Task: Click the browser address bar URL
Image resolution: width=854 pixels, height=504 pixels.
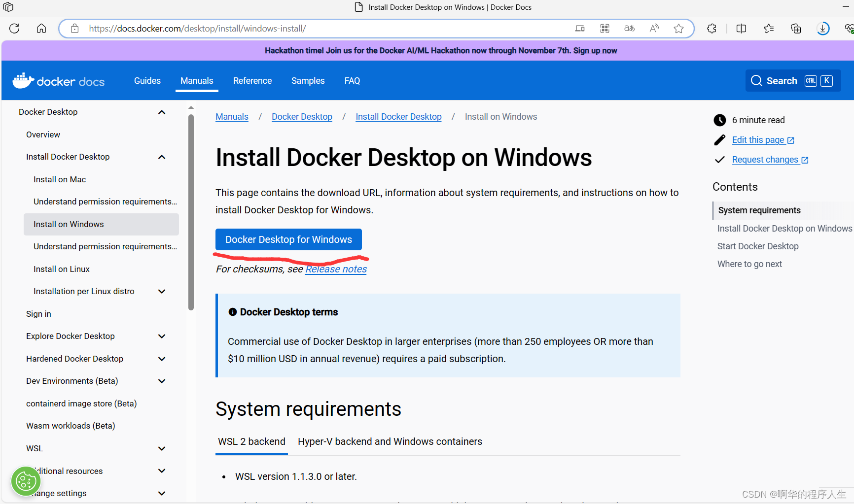Action: pyautogui.click(x=197, y=29)
